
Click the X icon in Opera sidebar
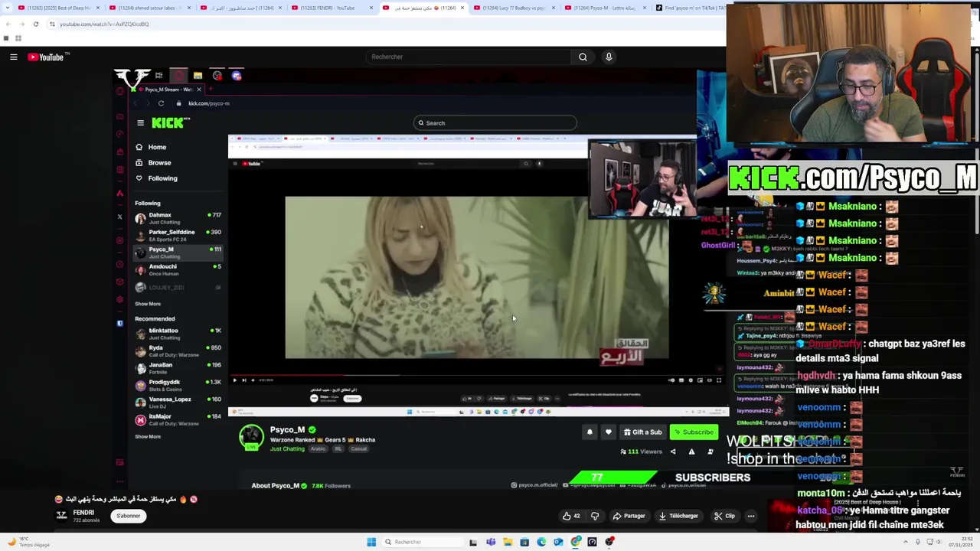[119, 217]
